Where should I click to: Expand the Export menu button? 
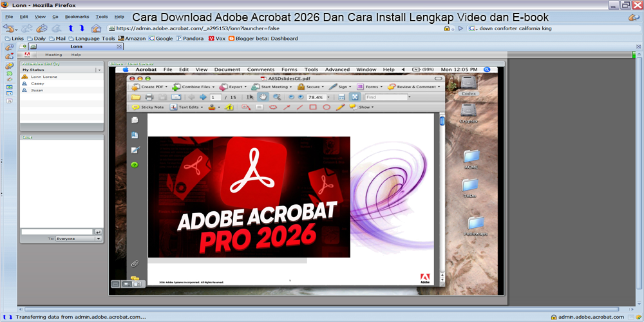[x=233, y=87]
